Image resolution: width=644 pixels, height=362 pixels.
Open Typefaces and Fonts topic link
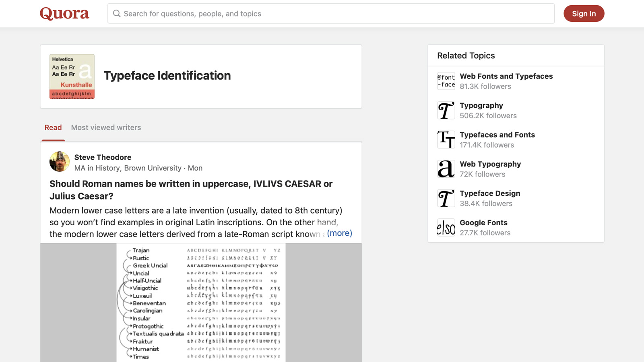497,135
